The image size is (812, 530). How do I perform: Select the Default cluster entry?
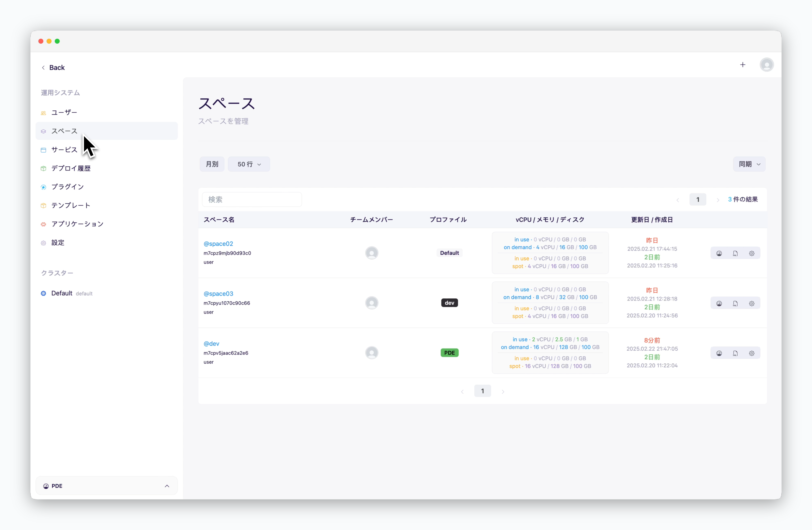(x=107, y=293)
